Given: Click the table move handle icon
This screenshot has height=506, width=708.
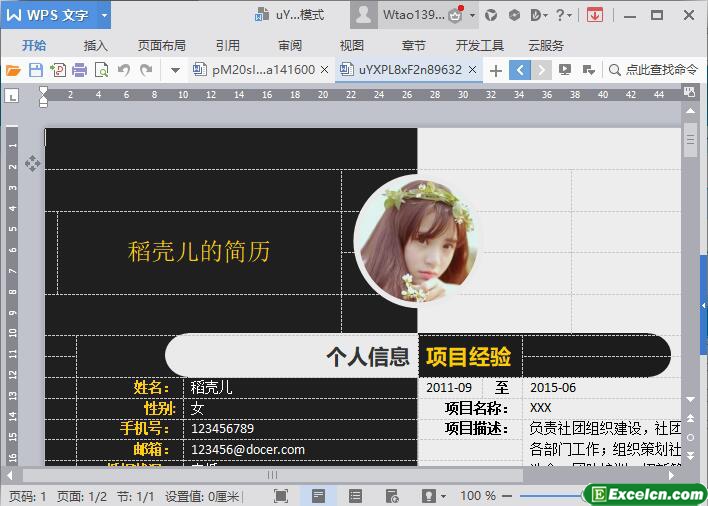Looking at the screenshot, I should (x=31, y=162).
